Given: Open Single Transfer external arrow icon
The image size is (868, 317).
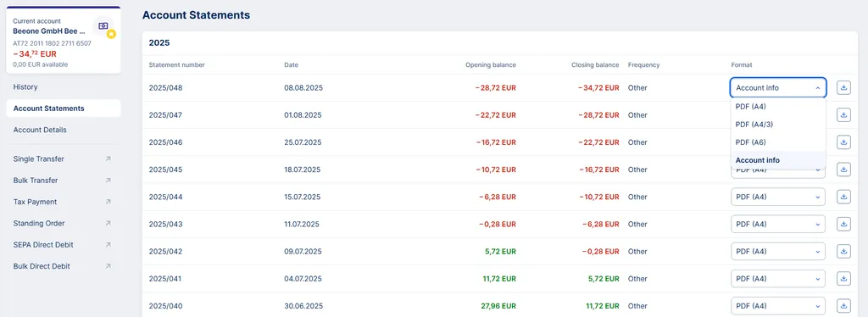Looking at the screenshot, I should pos(108,158).
